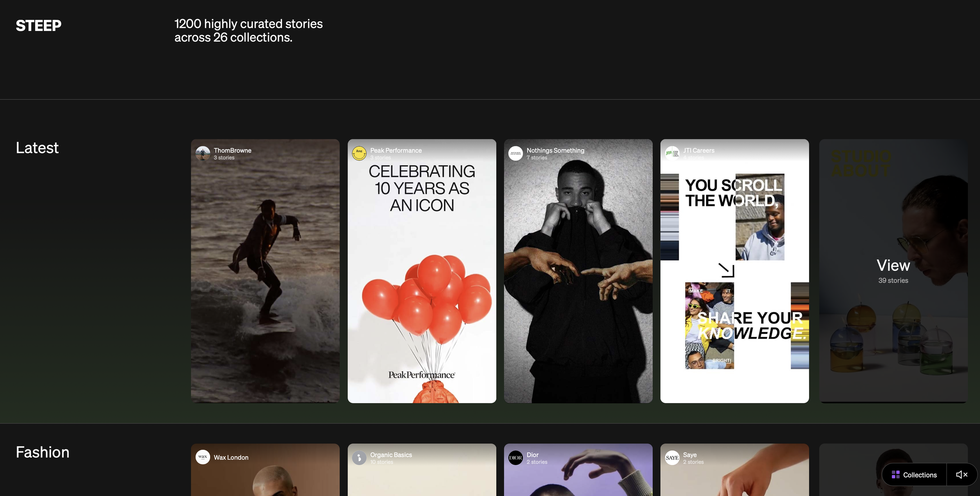This screenshot has width=980, height=496.
Task: Click the STEEP logo
Action: pyautogui.click(x=38, y=26)
